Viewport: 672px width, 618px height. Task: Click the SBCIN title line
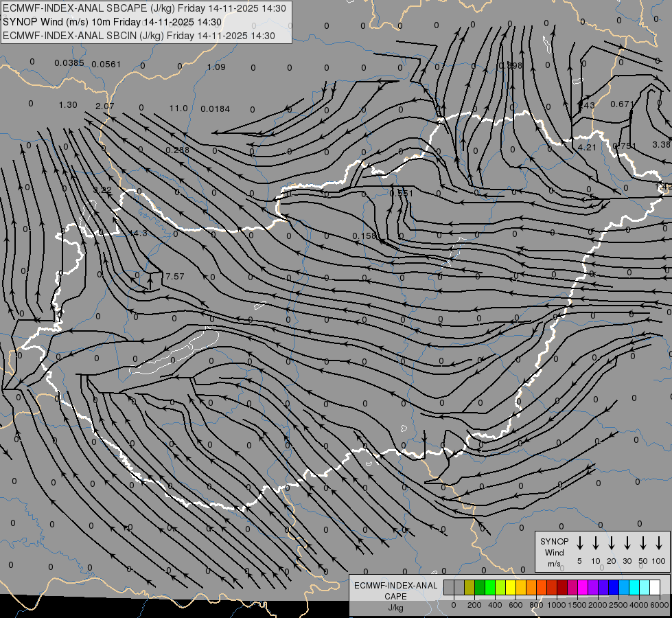pyautogui.click(x=139, y=36)
